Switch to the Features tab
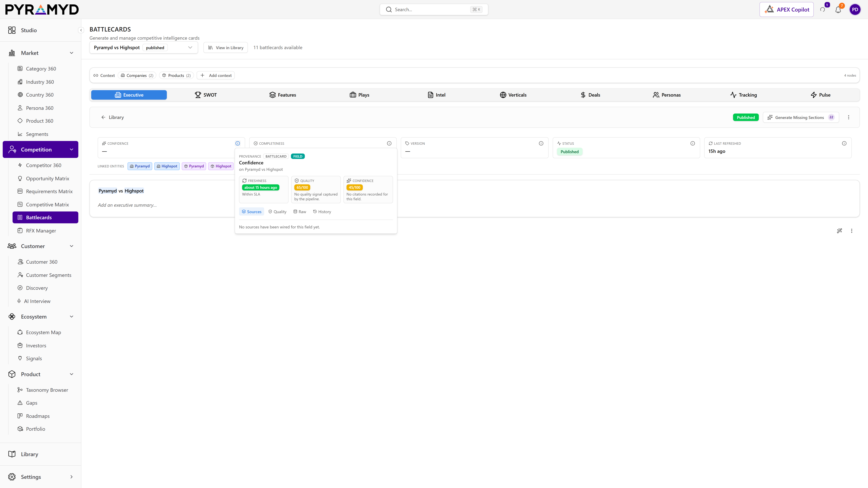Image resolution: width=868 pixels, height=488 pixels. (282, 95)
